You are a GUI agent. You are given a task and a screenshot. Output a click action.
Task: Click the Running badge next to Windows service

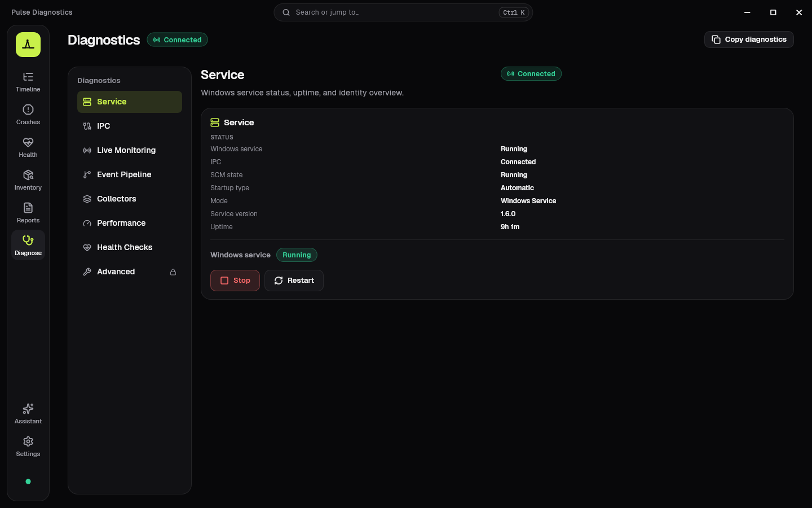[x=297, y=255]
